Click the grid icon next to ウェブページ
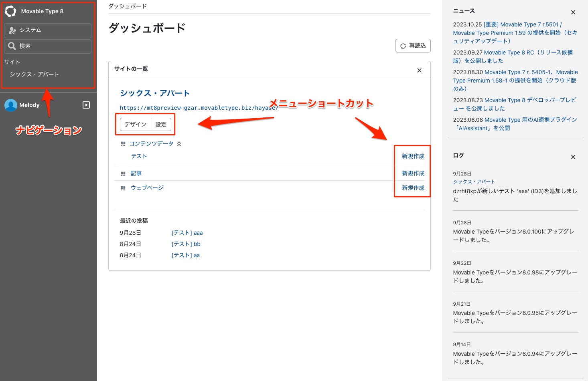Viewport: 588px width, 381px height. (123, 187)
